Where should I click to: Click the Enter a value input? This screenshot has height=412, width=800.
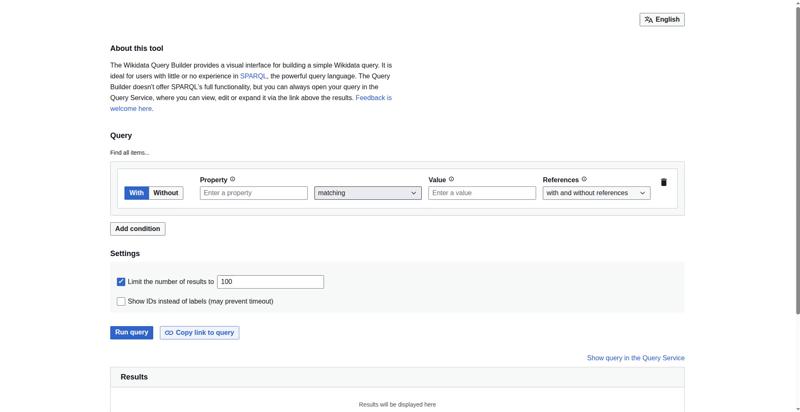(x=481, y=193)
